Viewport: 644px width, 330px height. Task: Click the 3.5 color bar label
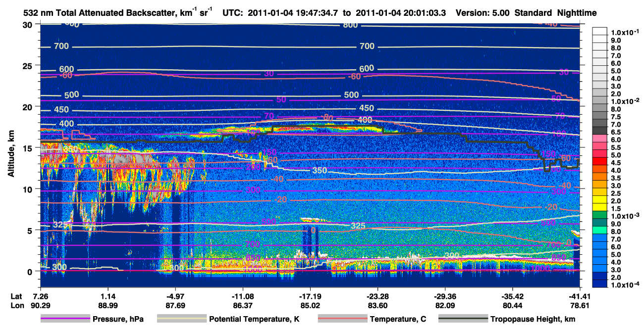pos(616,179)
